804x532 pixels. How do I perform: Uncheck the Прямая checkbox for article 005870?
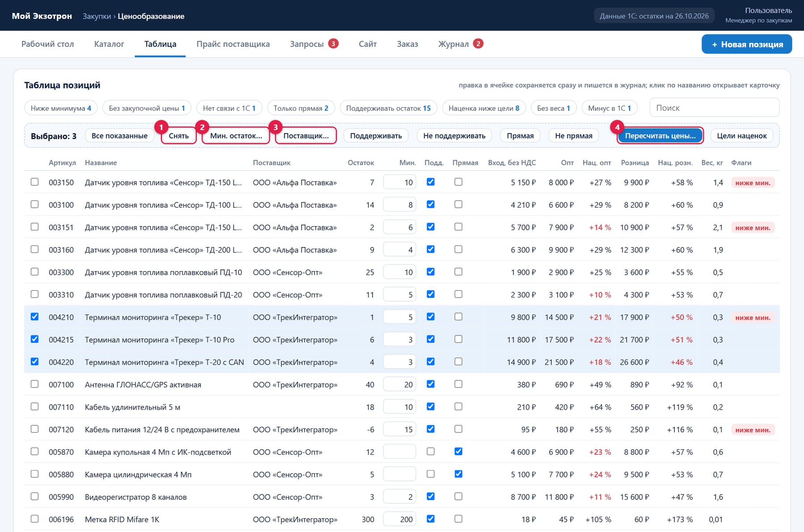coord(458,451)
